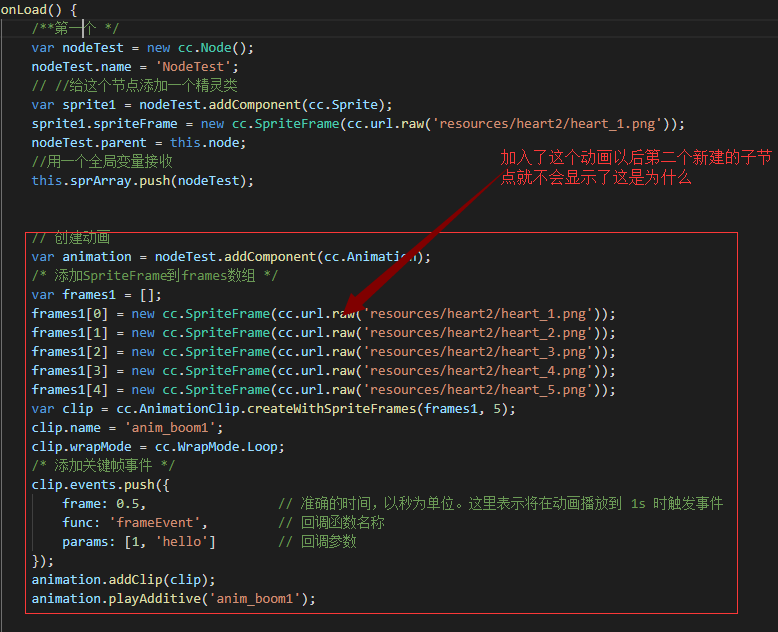
Task: Click the "func: 'frameEvent'," property
Action: tap(135, 522)
